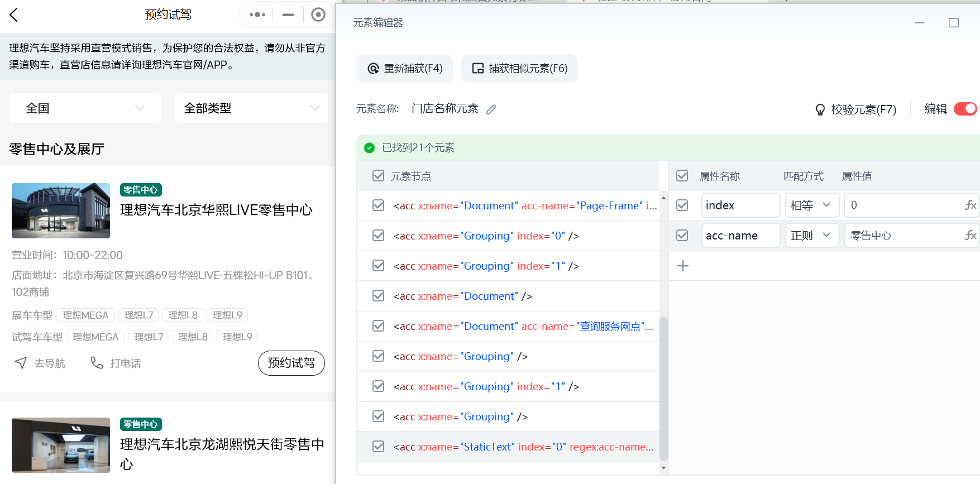Toggle the 元素节点 select-all checkbox
The image size is (980, 484).
[378, 176]
